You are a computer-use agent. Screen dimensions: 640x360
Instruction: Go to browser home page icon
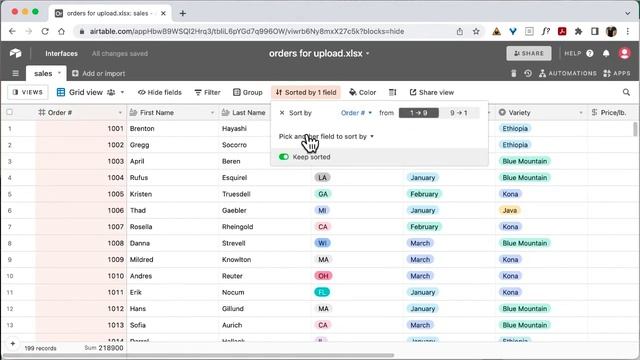61,31
